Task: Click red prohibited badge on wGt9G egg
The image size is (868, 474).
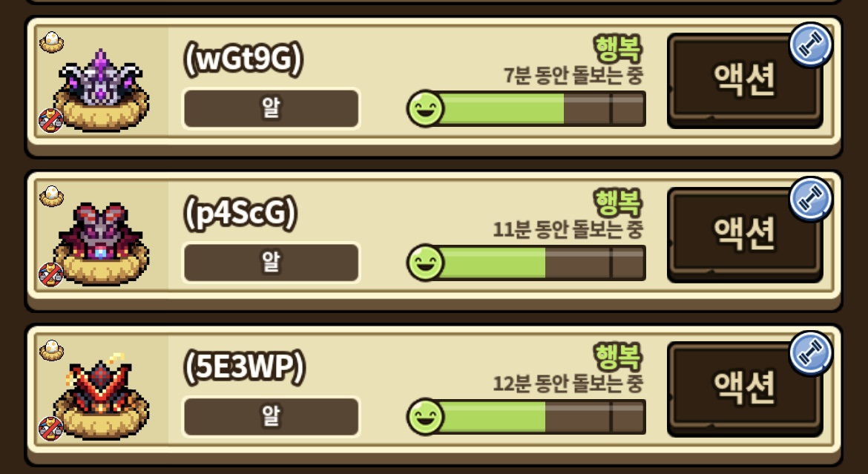Action: click(50, 120)
